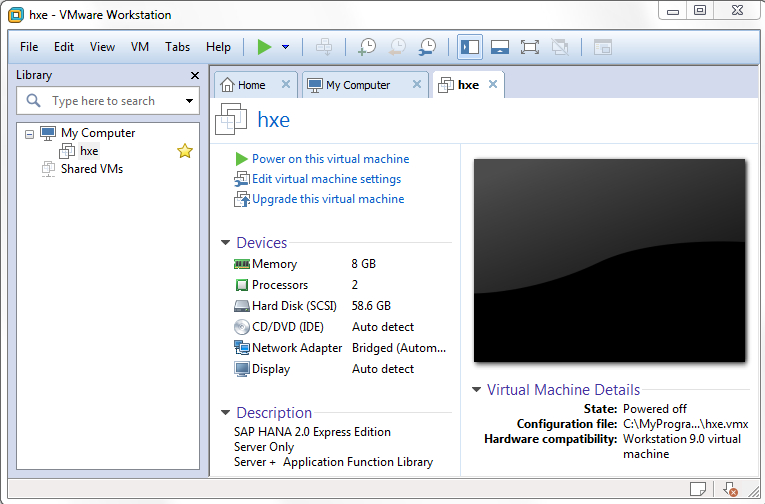Click Upgrade this virtual machine link

point(328,199)
